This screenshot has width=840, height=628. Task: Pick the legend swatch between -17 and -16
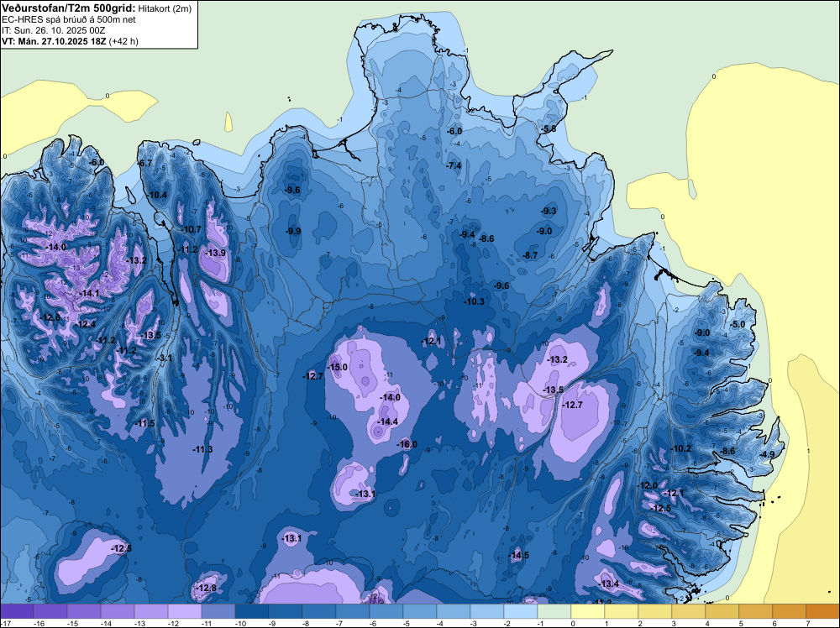[x=17, y=611]
